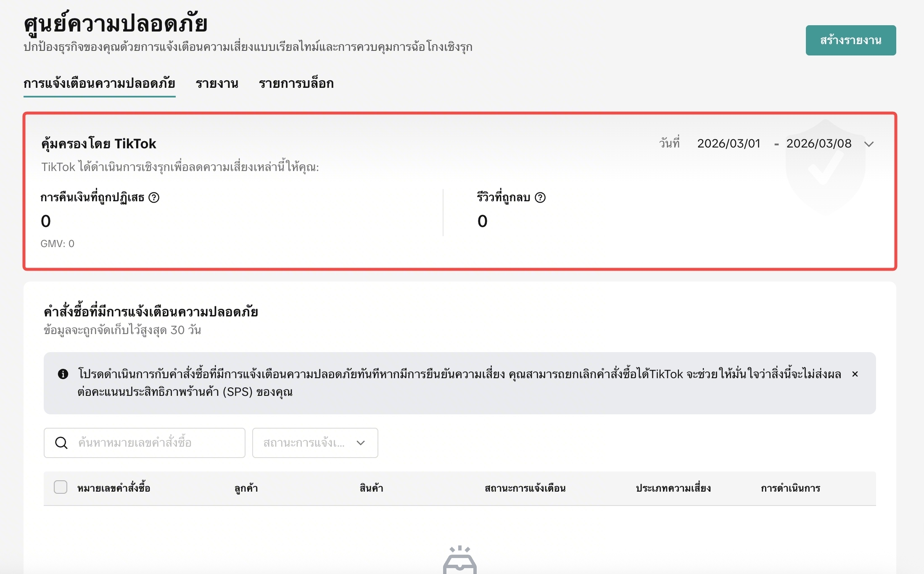Click the magnifier icon in order search

pos(61,443)
